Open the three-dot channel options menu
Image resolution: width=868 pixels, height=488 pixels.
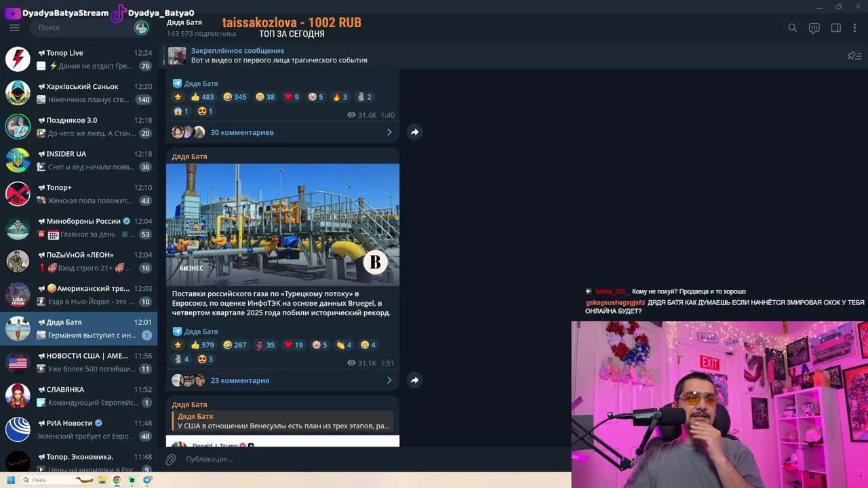855,28
